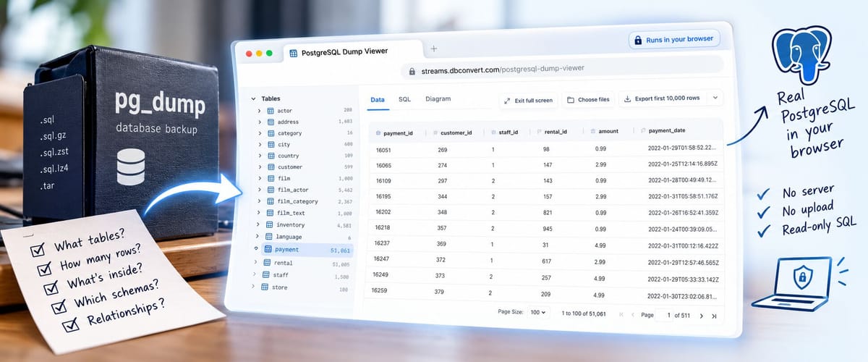Collapse the Tables tree section

(253, 98)
